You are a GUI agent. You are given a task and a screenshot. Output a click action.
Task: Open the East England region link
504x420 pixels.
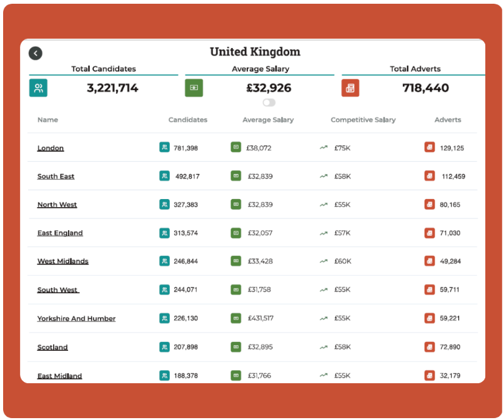click(x=60, y=233)
